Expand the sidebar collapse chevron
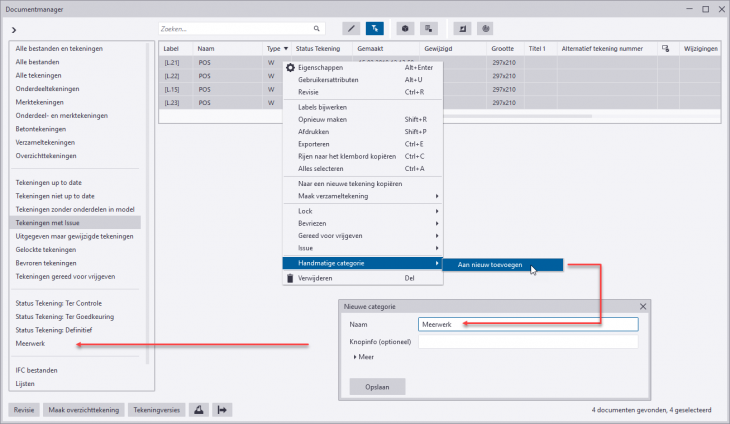This screenshot has height=424, width=730. tap(14, 30)
